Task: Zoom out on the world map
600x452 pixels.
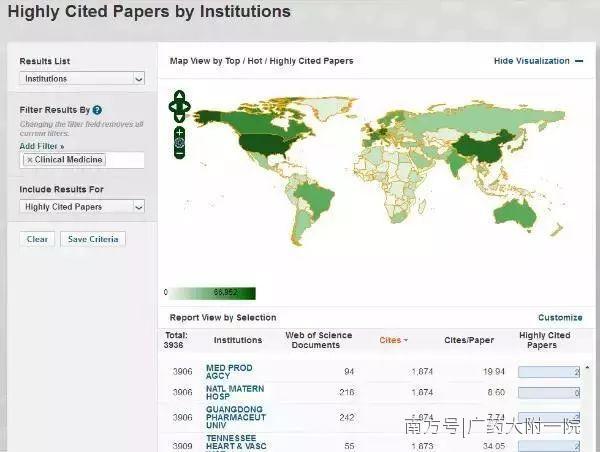Action: [x=179, y=155]
